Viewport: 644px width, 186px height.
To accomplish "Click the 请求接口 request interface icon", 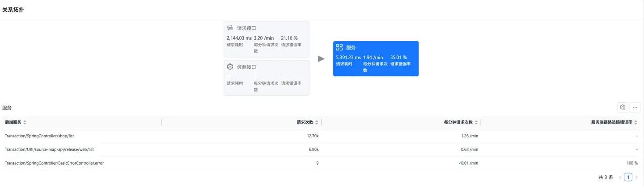I will tap(230, 28).
